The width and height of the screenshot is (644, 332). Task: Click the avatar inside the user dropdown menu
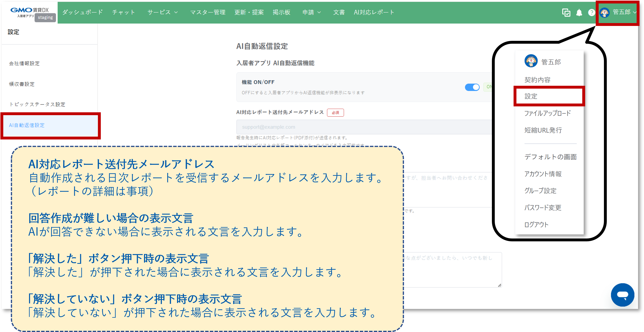pos(531,61)
